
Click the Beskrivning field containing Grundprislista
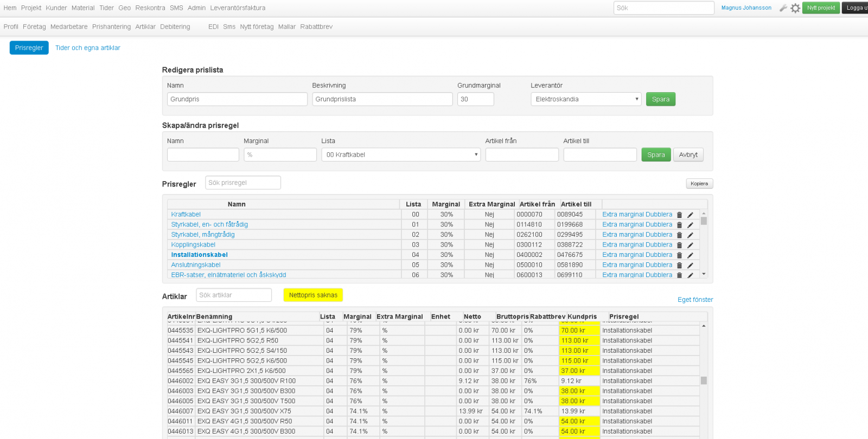pos(382,99)
